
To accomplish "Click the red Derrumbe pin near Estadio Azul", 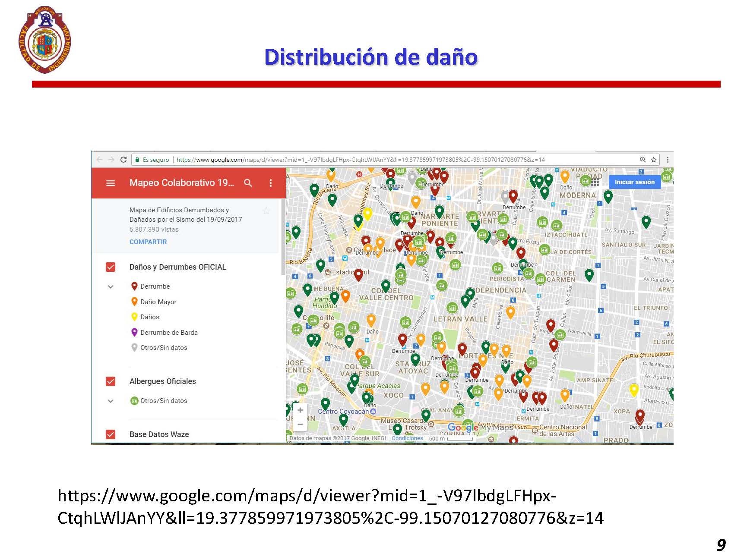I will 358,275.
